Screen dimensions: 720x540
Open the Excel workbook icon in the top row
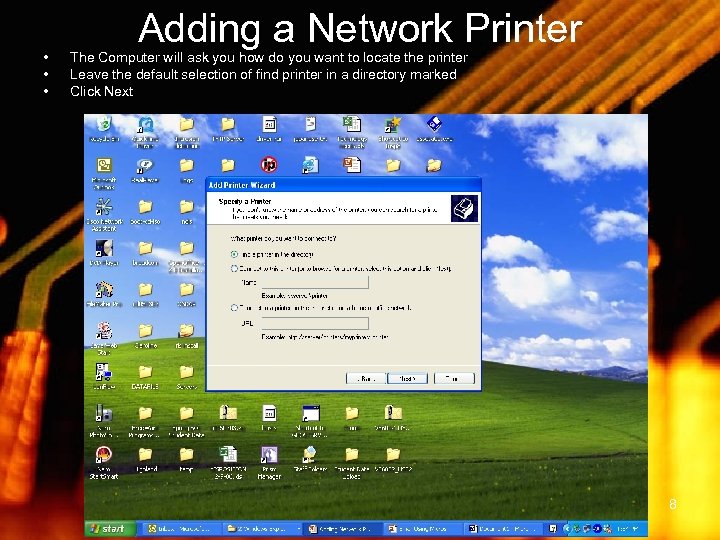(x=352, y=124)
